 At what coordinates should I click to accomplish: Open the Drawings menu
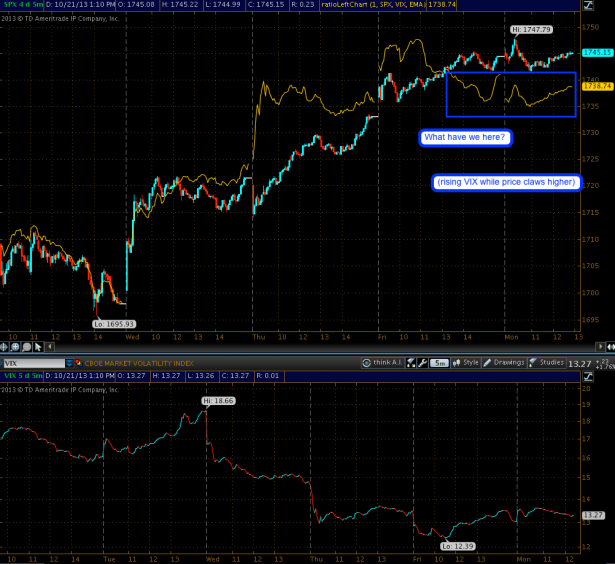(504, 363)
